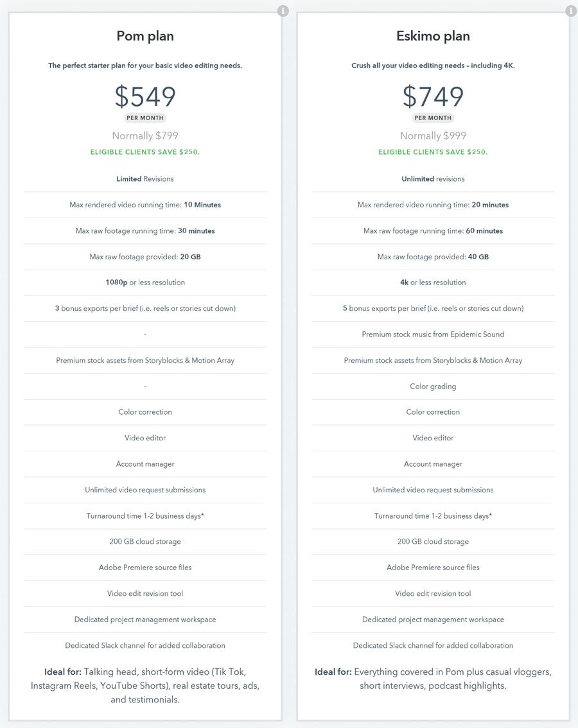Viewport: 578px width, 728px height.
Task: Click the info icon above Pom plan card
Action: 283,11
